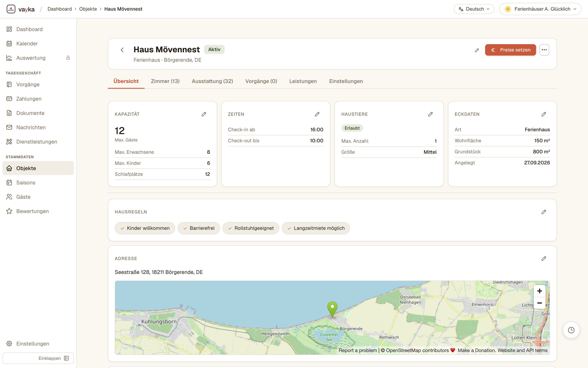Image resolution: width=588 pixels, height=368 pixels.
Task: Click the Objekte breadcrumb link
Action: tap(88, 9)
